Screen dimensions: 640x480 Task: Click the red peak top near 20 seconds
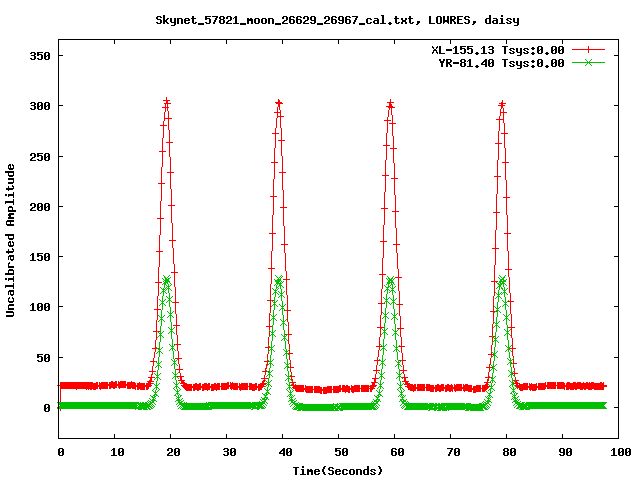click(167, 101)
